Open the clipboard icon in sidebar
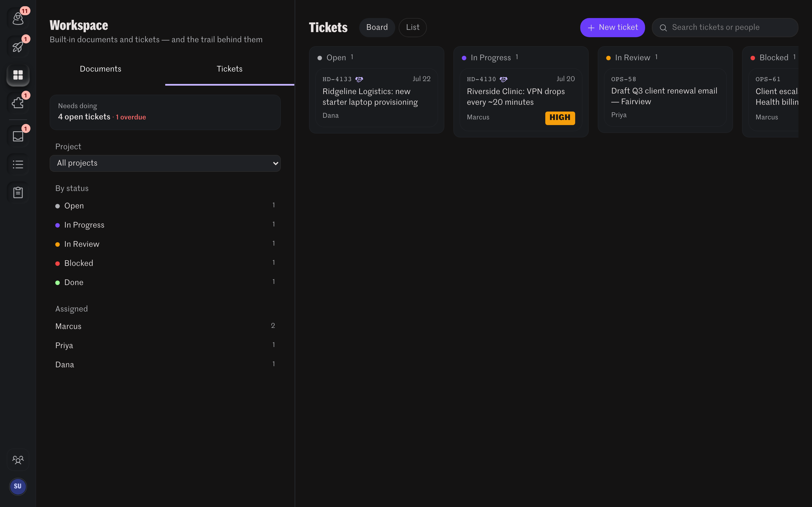The width and height of the screenshot is (812, 507). 18,192
